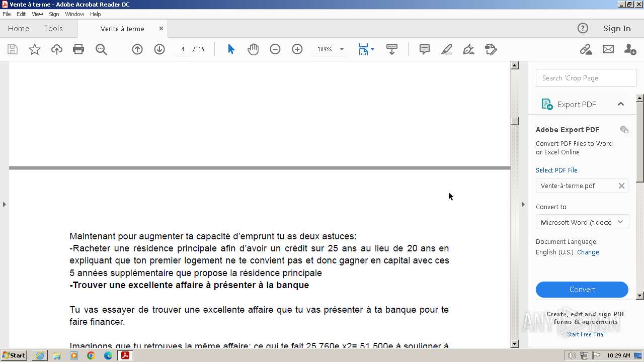Image resolution: width=644 pixels, height=362 pixels.
Task: Open the Convert to Microsoft Word dropdown
Action: point(582,222)
